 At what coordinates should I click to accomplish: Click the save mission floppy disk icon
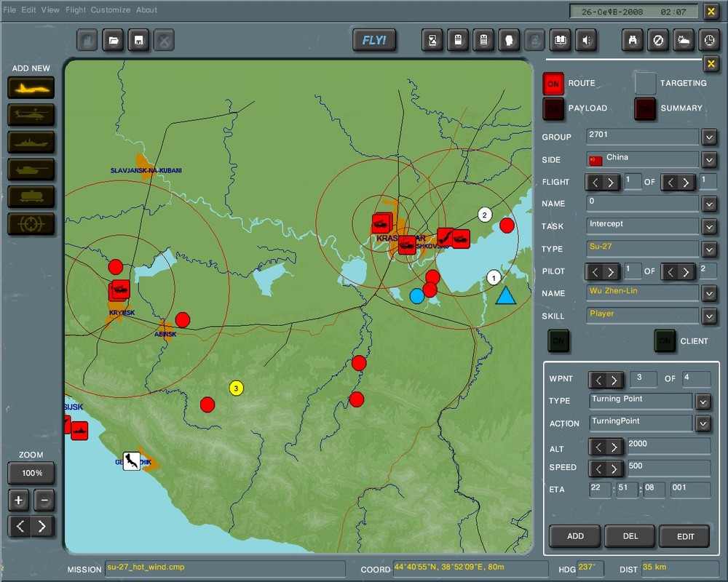138,41
